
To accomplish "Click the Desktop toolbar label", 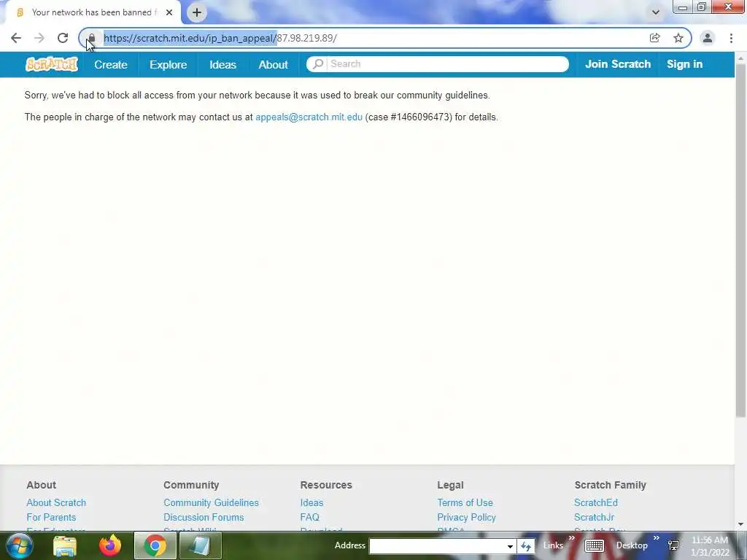I will pos(632,545).
